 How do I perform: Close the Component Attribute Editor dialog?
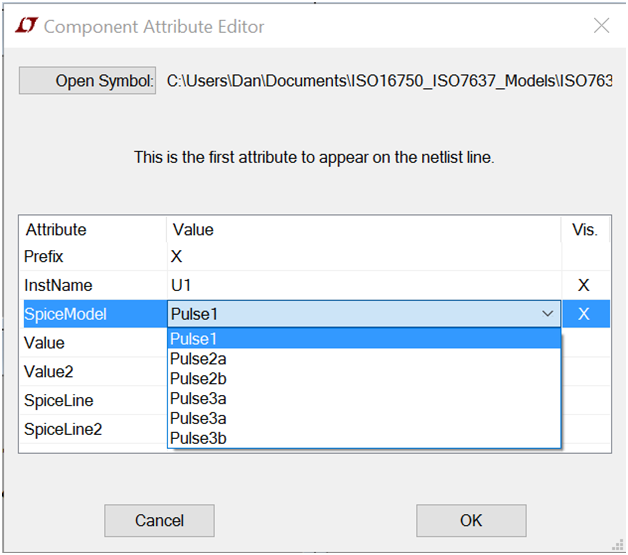601,26
